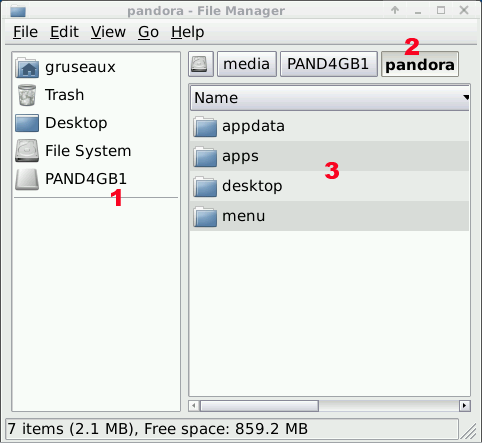Open the File menu
This screenshot has width=482, height=443.
point(25,32)
